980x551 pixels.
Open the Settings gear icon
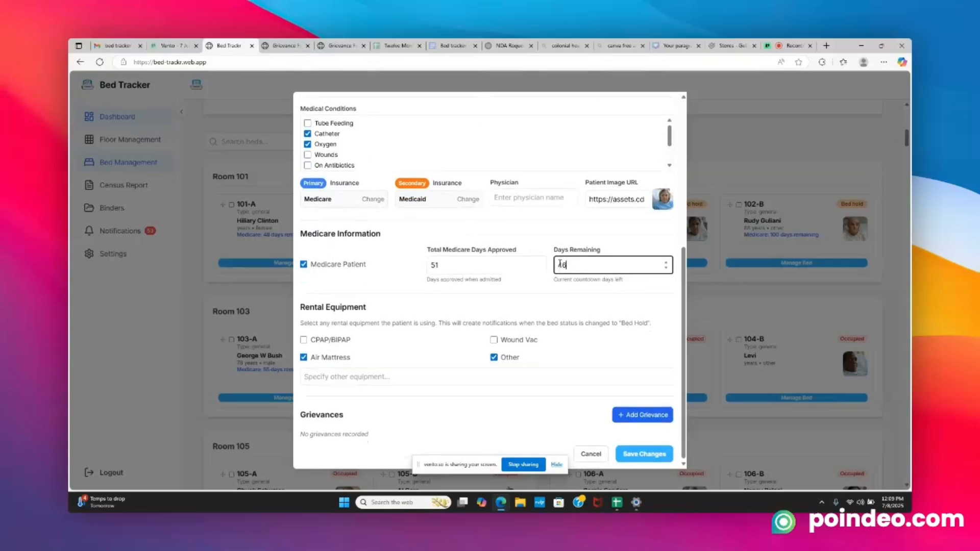[89, 254]
